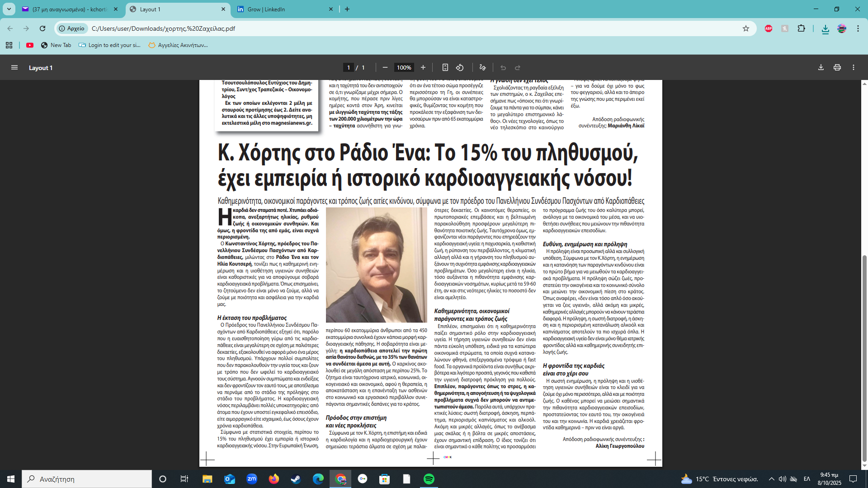Viewport: 868px width, 488px height.
Task: Download the PDF from viewer toolbar
Action: pyautogui.click(x=821, y=68)
